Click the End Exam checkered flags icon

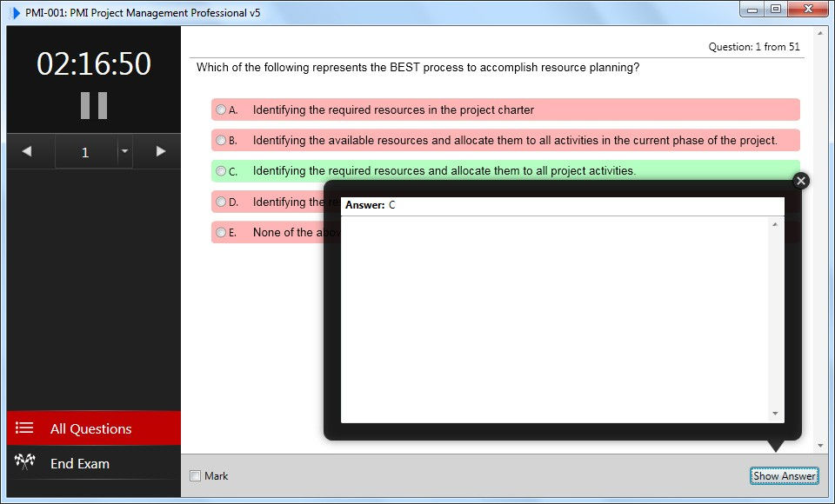(x=24, y=461)
